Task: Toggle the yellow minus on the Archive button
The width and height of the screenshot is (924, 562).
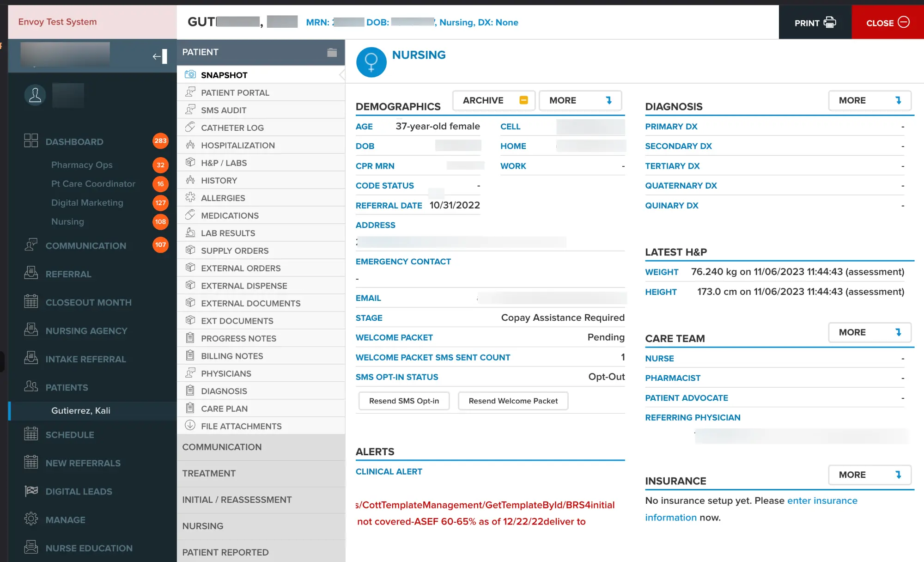Action: pyautogui.click(x=523, y=100)
